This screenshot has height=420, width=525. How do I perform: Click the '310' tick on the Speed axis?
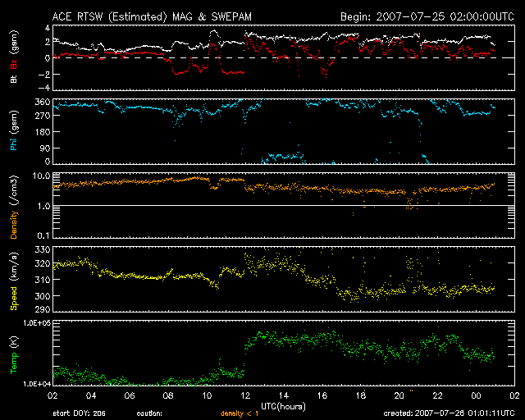click(43, 280)
